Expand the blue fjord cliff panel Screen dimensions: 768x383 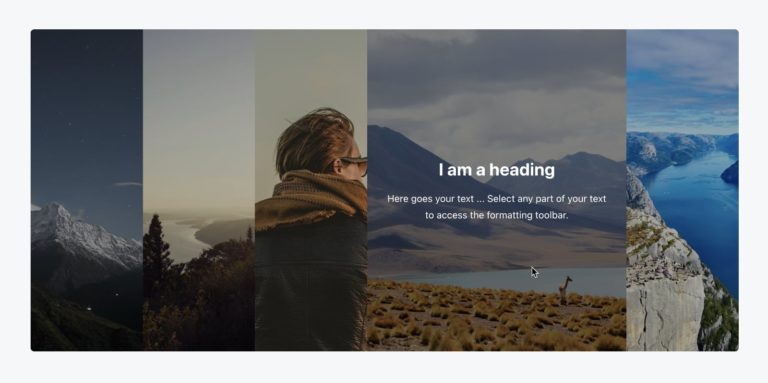click(x=682, y=190)
